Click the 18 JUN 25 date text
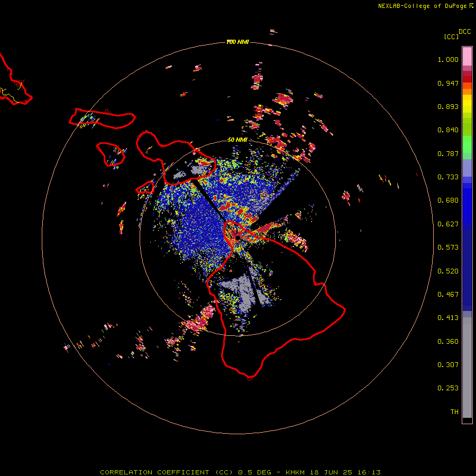Image resolution: width=476 pixels, height=476 pixels. (x=331, y=472)
